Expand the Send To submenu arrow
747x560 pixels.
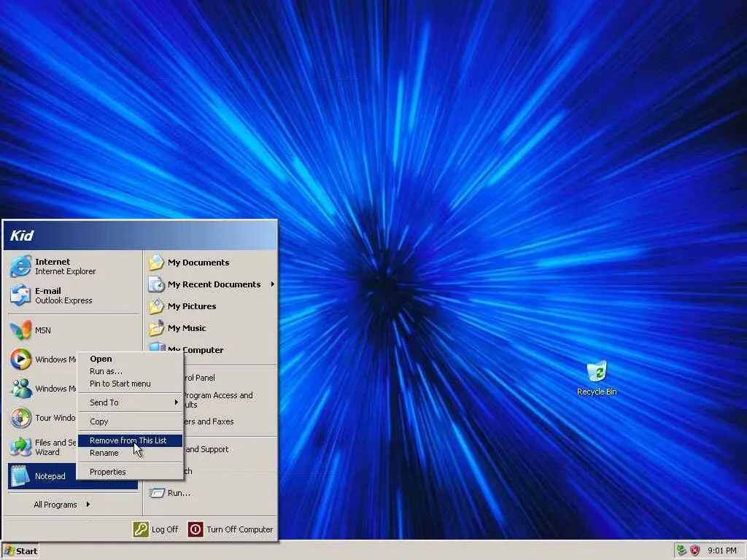pos(177,402)
